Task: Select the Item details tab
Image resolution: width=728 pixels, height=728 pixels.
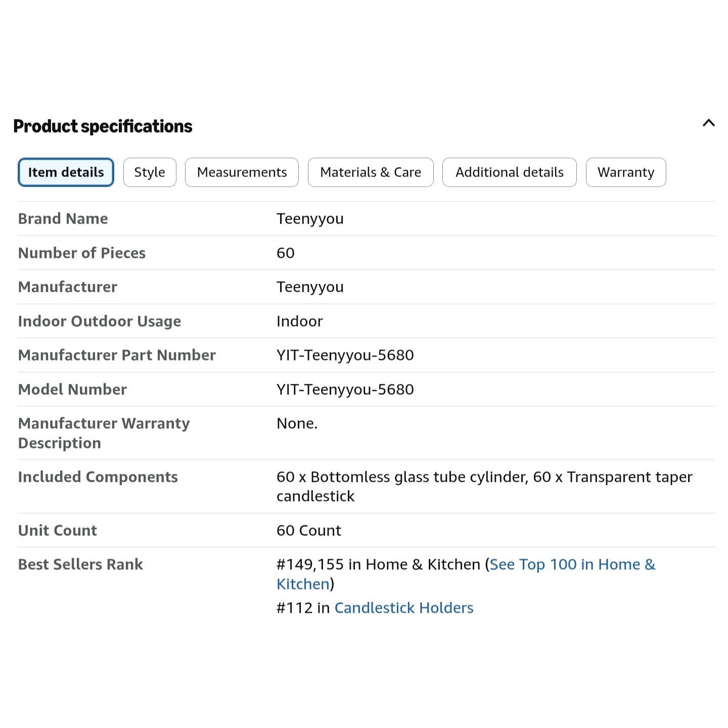Action: [x=66, y=172]
